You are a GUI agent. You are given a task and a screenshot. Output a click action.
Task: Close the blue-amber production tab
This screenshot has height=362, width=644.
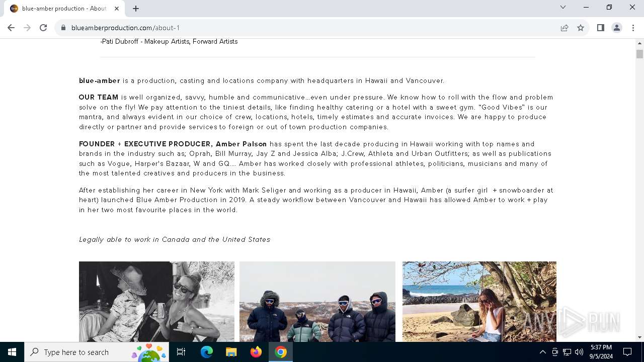[117, 8]
